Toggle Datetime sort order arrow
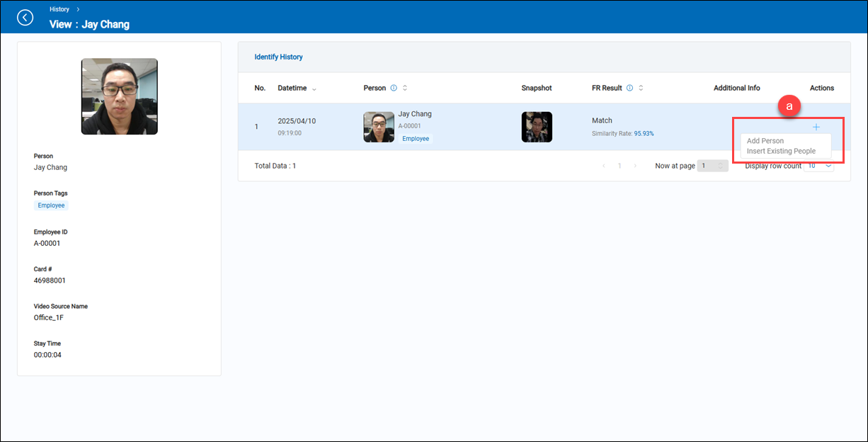The height and width of the screenshot is (442, 868). coord(314,89)
